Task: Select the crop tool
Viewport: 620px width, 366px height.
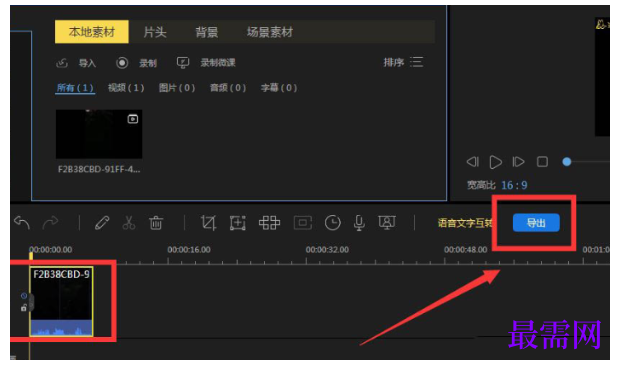Action: click(x=208, y=223)
